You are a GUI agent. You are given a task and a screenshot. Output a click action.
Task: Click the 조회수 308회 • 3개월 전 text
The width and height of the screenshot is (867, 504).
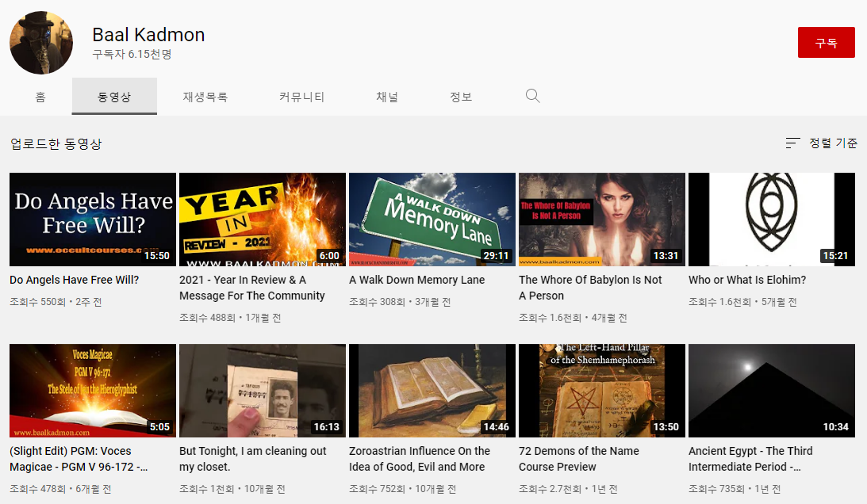(400, 302)
